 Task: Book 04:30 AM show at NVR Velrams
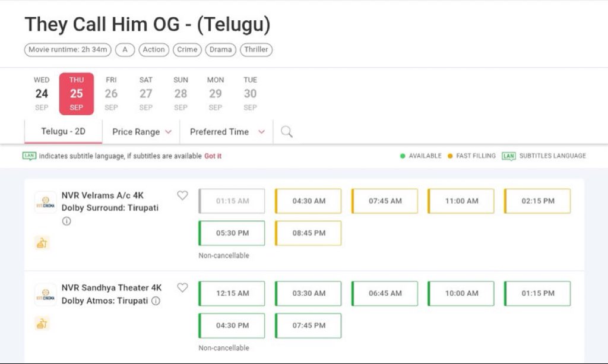point(308,201)
